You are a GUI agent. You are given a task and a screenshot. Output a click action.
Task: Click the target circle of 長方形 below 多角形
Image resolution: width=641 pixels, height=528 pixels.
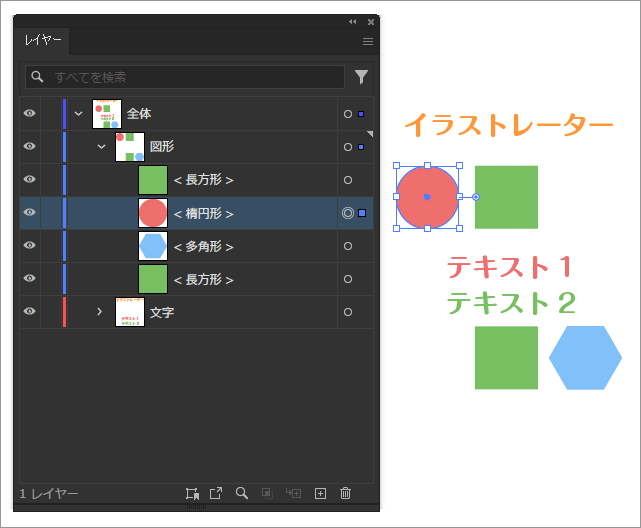click(x=348, y=279)
